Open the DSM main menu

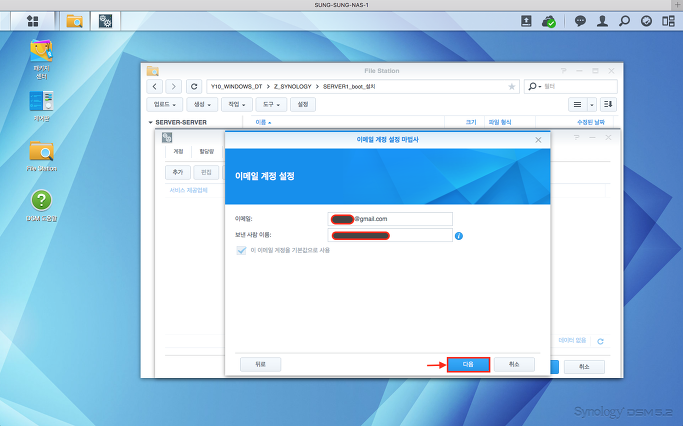point(33,21)
